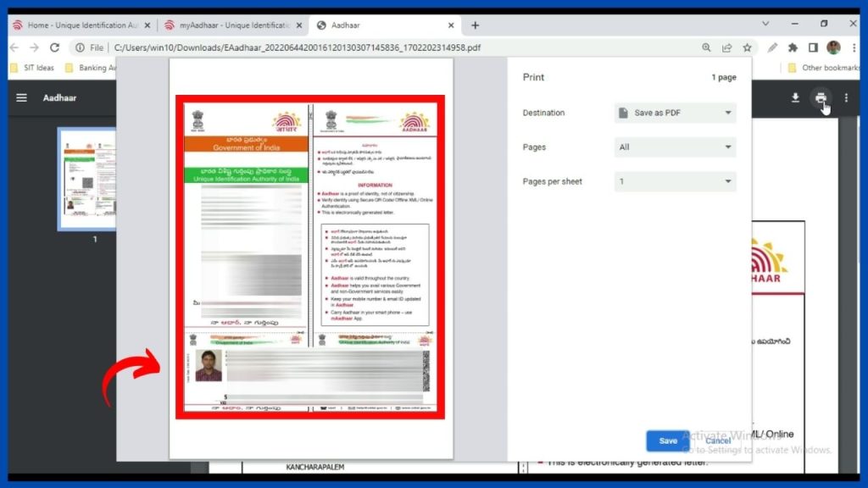Open the print icon in the PDF toolbar

pos(822,97)
